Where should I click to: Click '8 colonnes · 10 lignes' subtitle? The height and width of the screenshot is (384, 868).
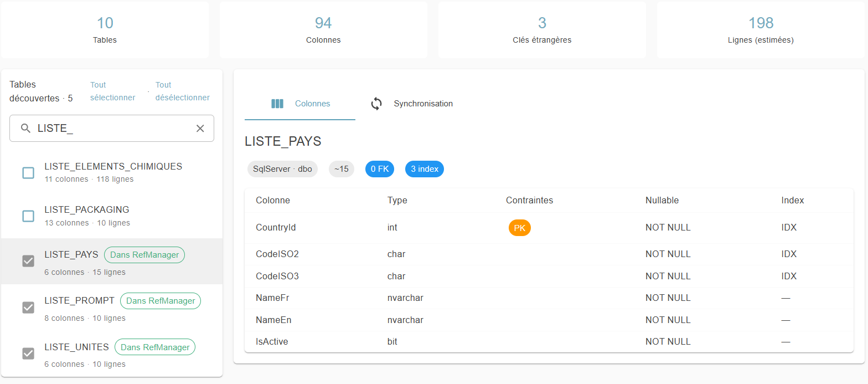85,318
